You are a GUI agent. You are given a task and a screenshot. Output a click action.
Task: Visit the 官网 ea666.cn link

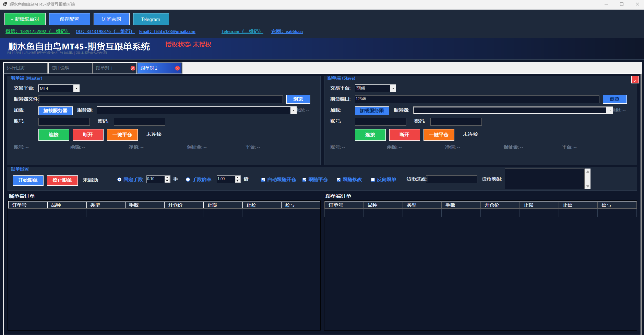pyautogui.click(x=287, y=32)
